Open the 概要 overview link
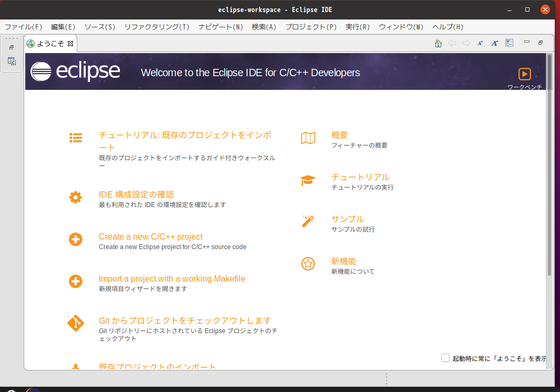560x392 pixels. tap(339, 135)
